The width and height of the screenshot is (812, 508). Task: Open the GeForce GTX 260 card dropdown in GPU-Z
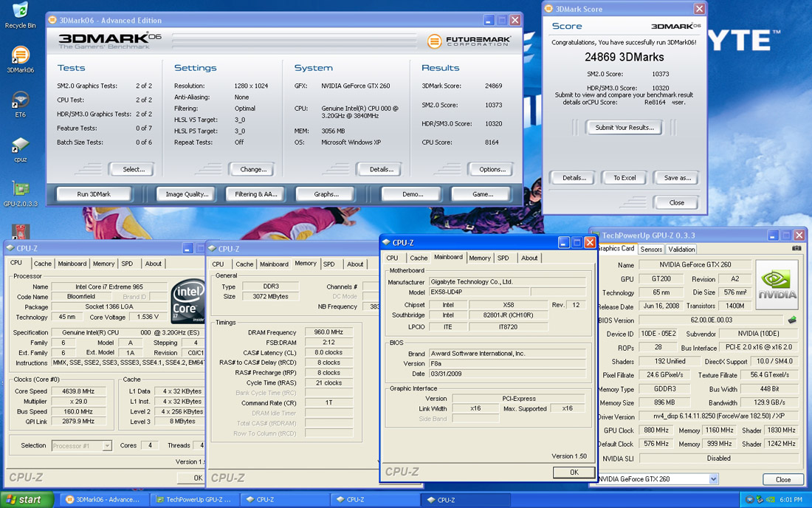(x=657, y=479)
